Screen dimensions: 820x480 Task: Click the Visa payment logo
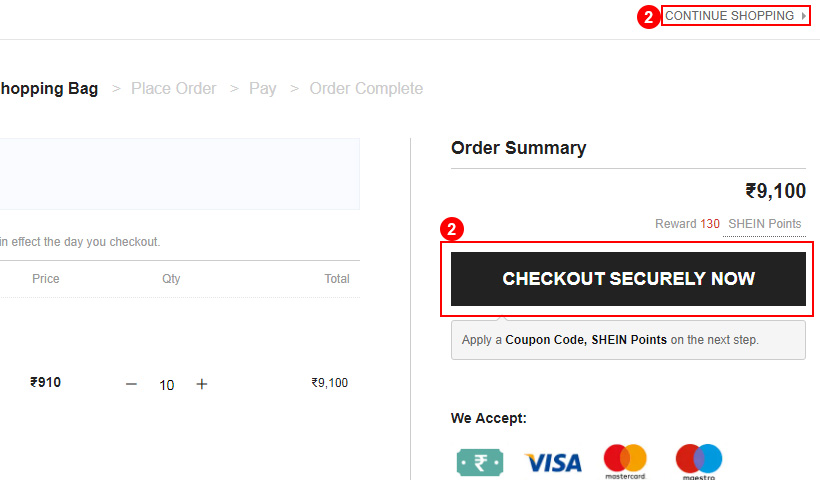pyautogui.click(x=553, y=463)
